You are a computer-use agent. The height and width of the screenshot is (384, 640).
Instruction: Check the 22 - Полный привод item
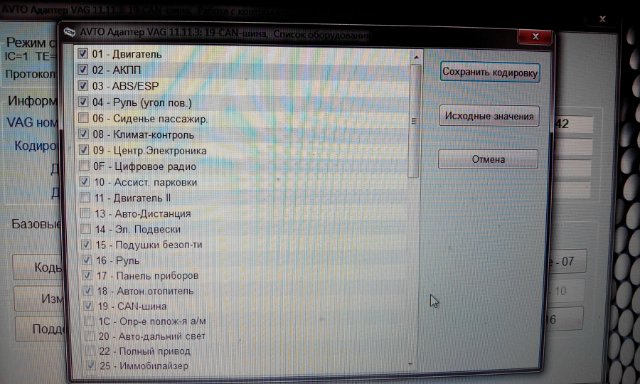point(89,351)
